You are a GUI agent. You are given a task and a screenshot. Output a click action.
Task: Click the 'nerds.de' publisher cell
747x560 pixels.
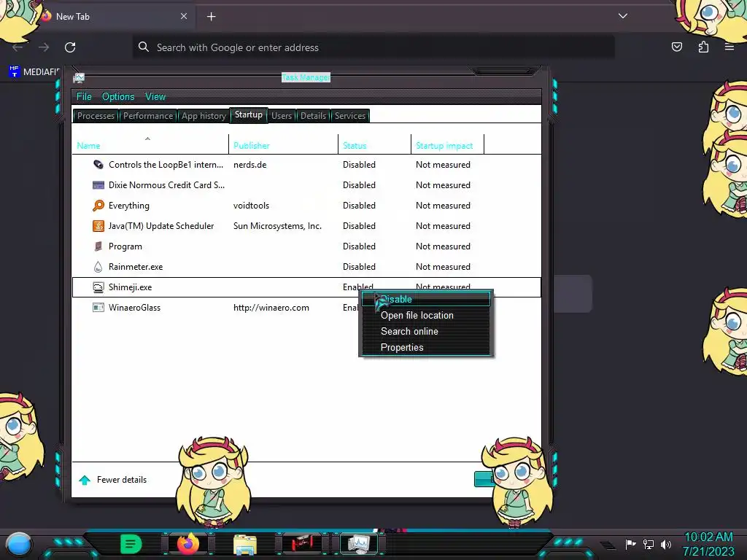pyautogui.click(x=249, y=164)
